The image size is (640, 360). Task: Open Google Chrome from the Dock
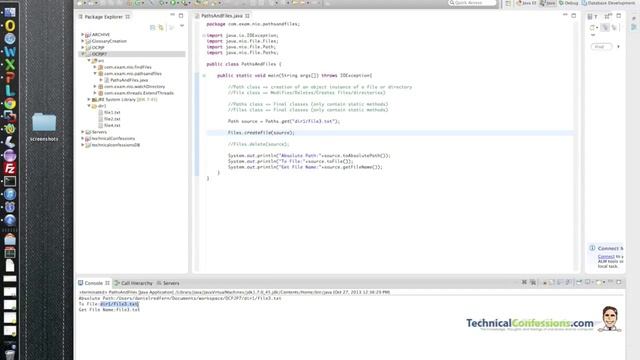tap(10, 103)
